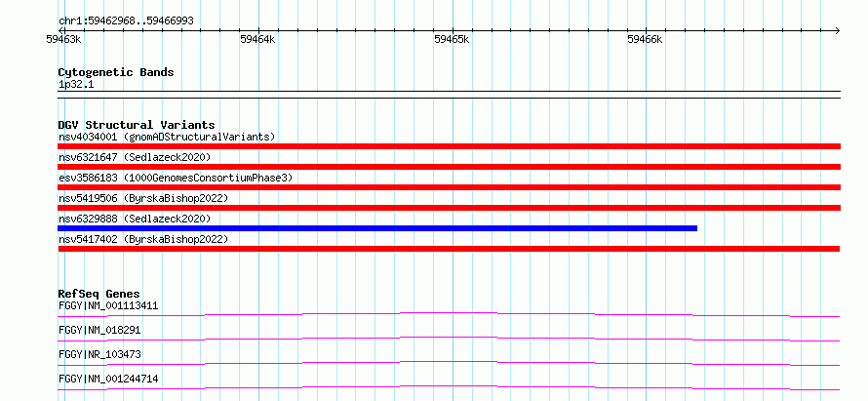Open the nsv5417402 (ByrskaBishop2022) variant label
The image size is (868, 401).
(x=143, y=239)
